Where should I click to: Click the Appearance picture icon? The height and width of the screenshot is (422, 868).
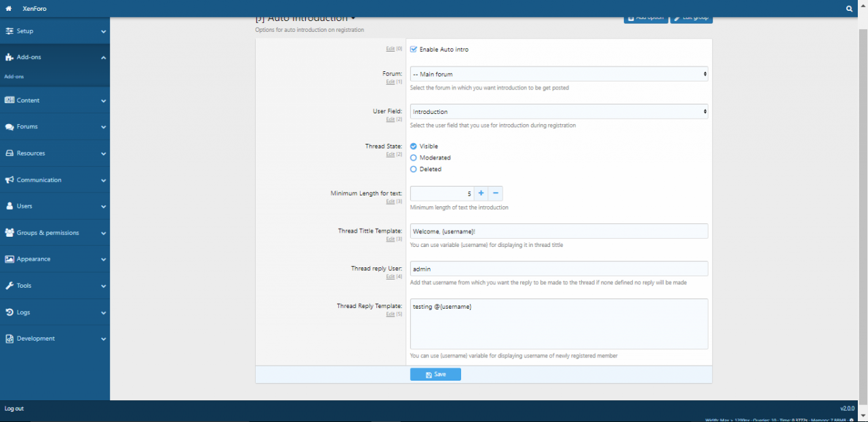[9, 259]
